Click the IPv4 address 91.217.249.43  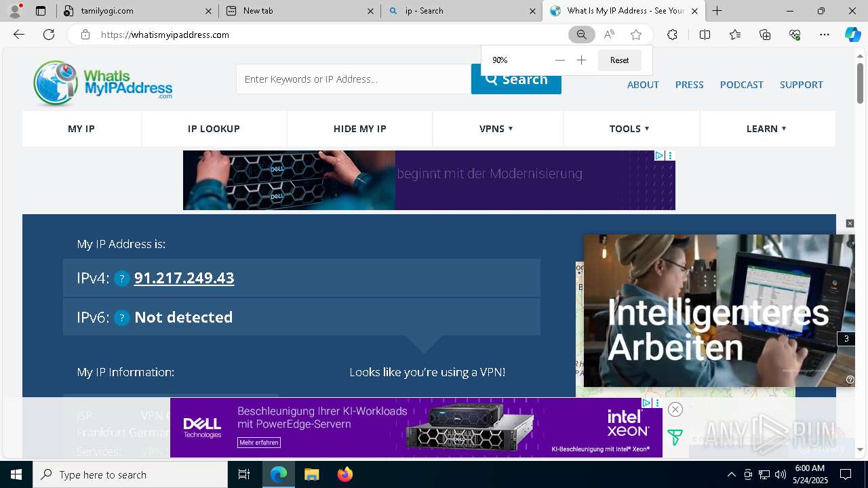coord(184,278)
